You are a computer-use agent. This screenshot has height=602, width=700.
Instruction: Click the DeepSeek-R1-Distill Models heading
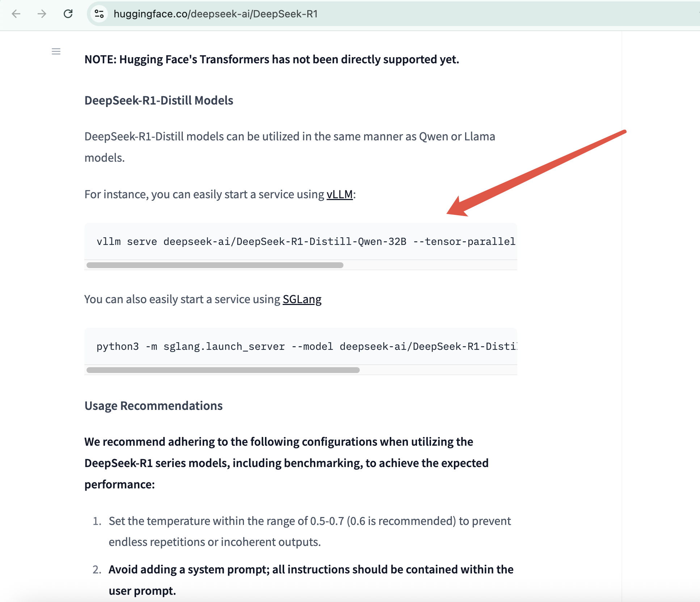(x=159, y=100)
